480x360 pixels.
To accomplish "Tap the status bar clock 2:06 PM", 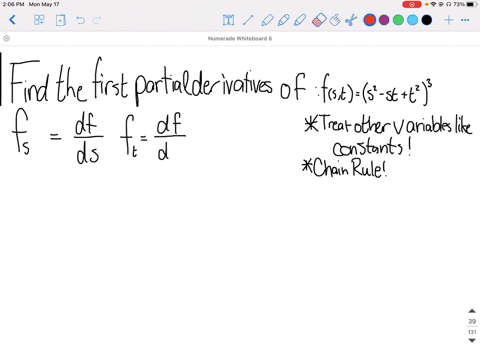I will (13, 4).
